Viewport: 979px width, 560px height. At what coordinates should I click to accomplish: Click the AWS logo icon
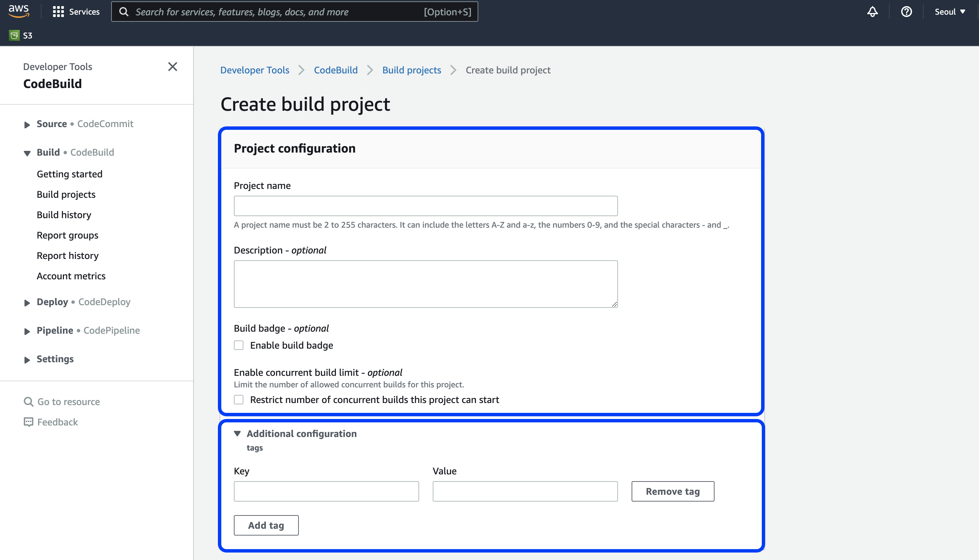coord(18,11)
